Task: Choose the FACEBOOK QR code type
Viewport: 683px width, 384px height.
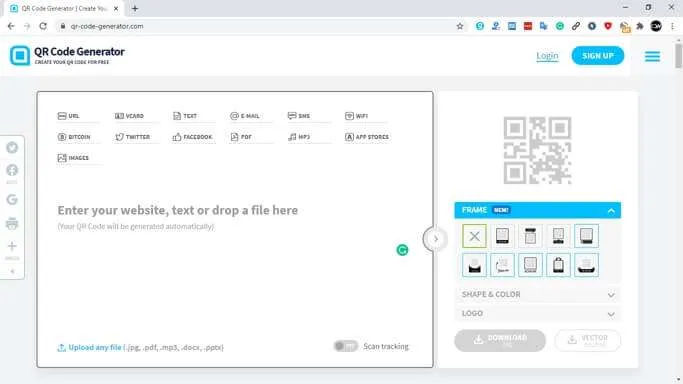Action: click(192, 137)
